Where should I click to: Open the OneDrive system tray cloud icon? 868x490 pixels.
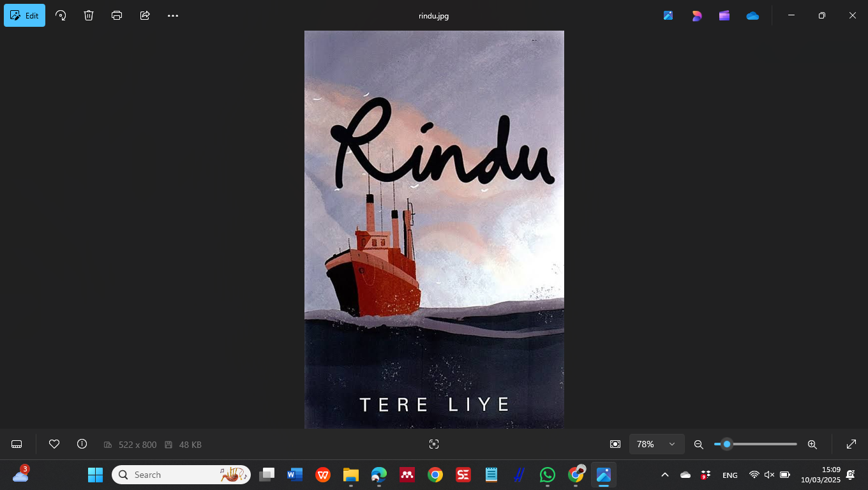pyautogui.click(x=685, y=475)
